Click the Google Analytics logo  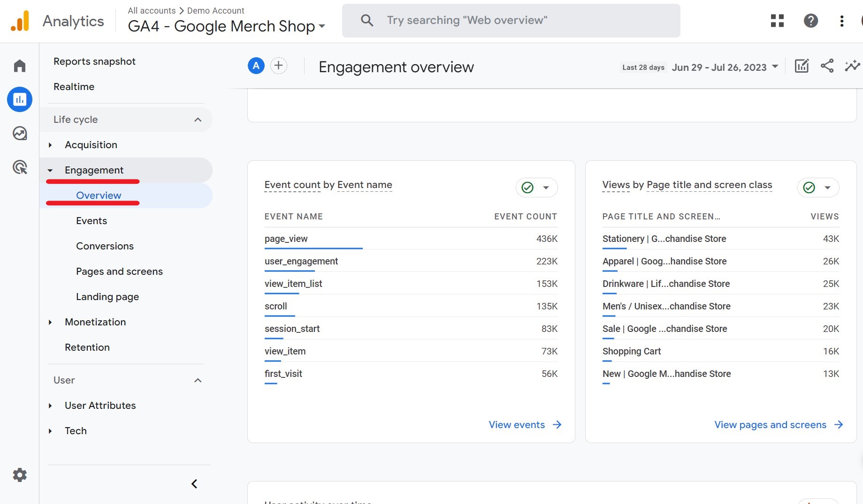coord(20,21)
